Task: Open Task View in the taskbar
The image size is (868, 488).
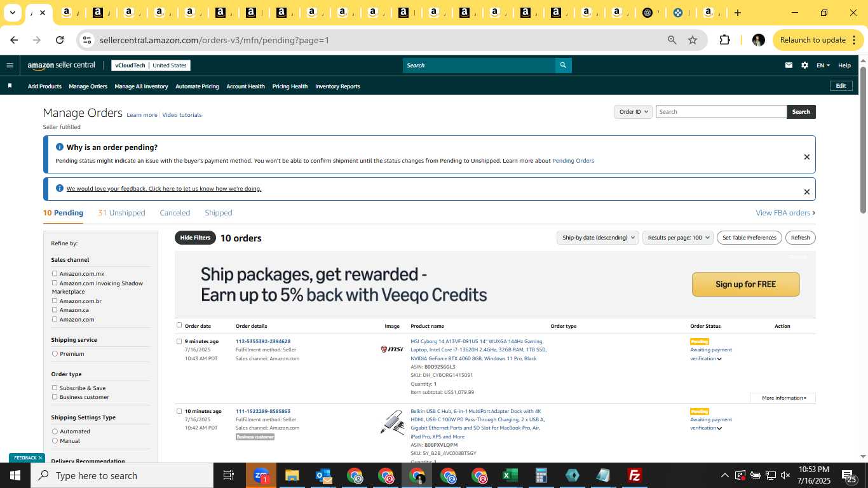Action: click(229, 475)
